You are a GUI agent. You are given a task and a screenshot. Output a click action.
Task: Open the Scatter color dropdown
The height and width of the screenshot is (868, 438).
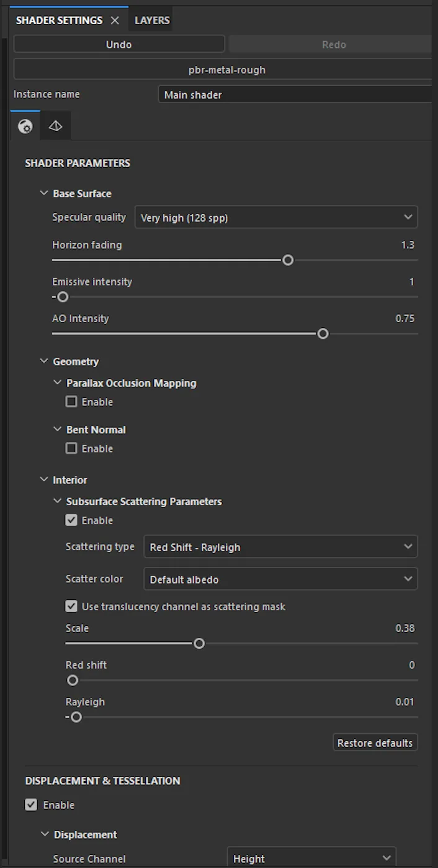(280, 579)
